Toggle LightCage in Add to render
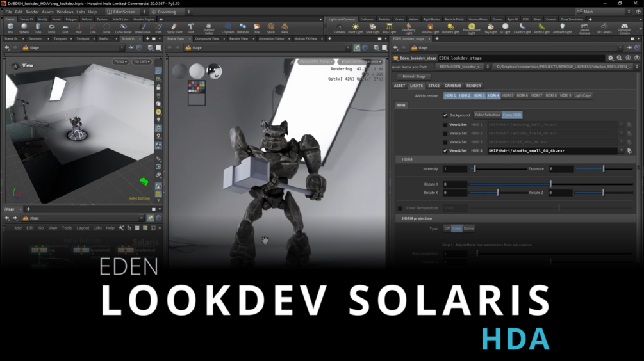 point(582,95)
